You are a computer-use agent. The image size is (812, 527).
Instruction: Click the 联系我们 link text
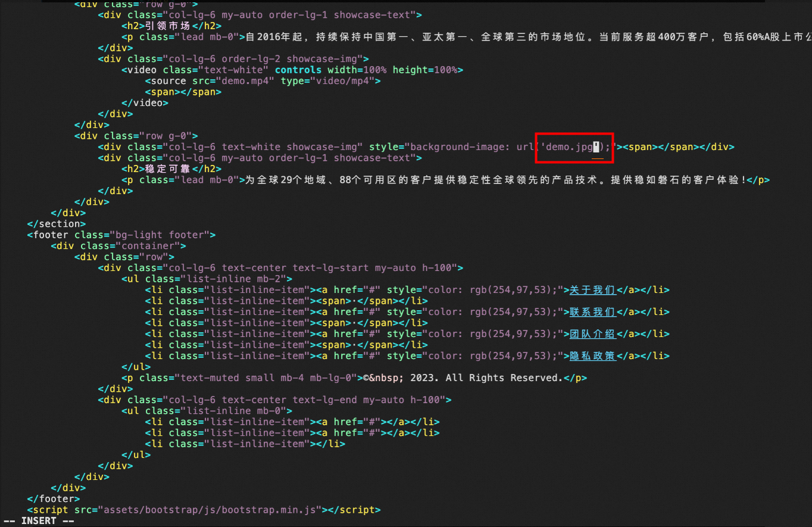click(592, 312)
